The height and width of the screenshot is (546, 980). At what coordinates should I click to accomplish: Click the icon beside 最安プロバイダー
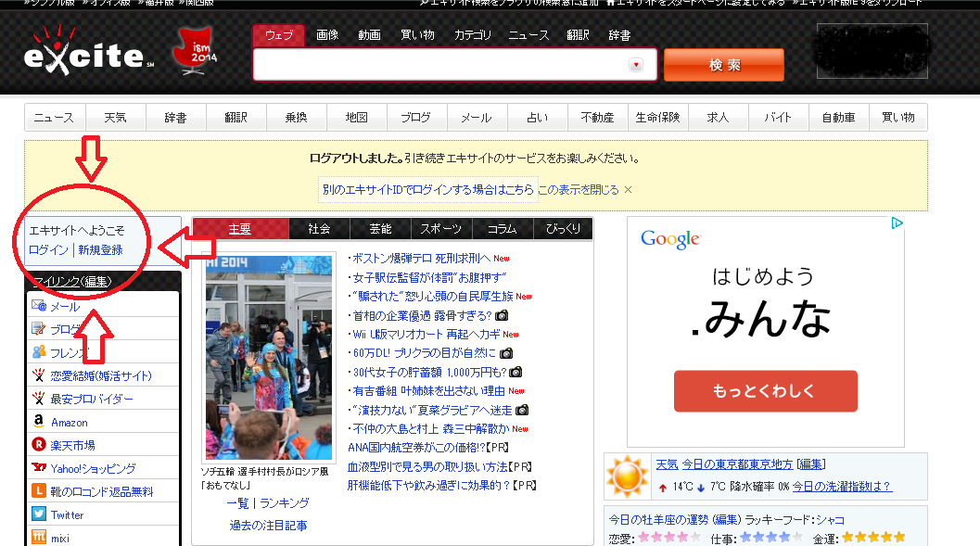(39, 398)
